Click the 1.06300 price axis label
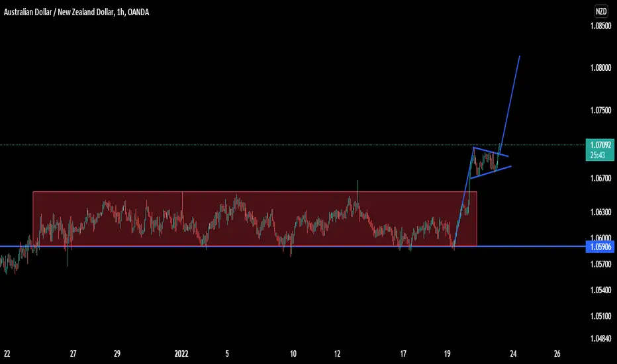 coord(600,212)
